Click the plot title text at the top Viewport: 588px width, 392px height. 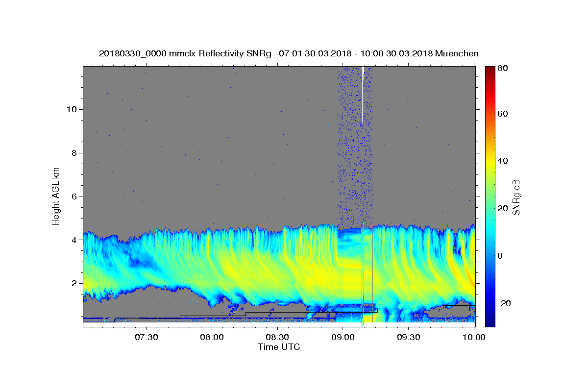289,53
